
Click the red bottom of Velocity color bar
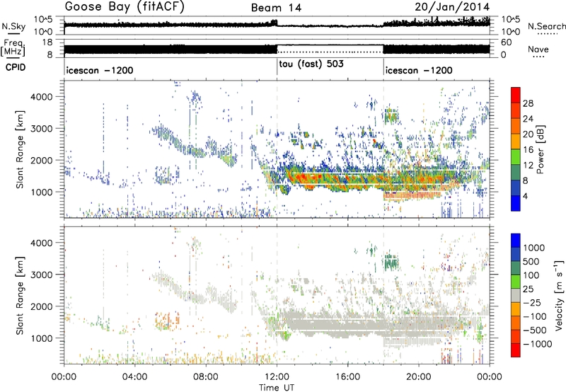(516, 350)
